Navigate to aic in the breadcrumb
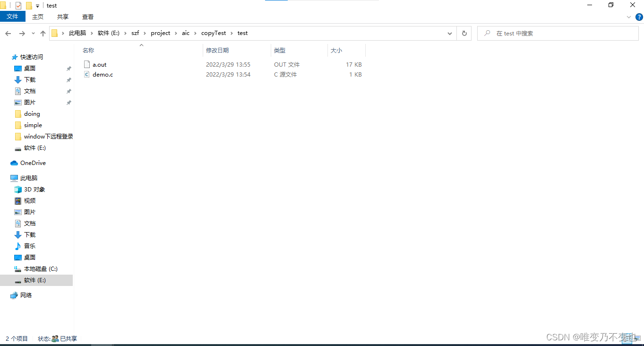Viewport: 644px width, 346px height. [186, 33]
